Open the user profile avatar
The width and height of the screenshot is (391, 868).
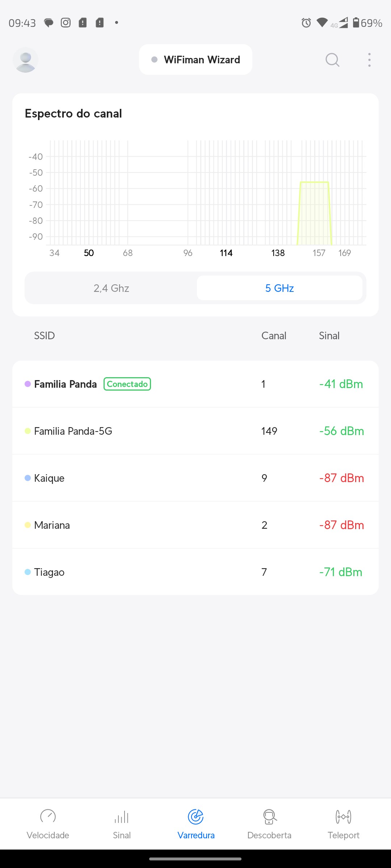click(25, 60)
